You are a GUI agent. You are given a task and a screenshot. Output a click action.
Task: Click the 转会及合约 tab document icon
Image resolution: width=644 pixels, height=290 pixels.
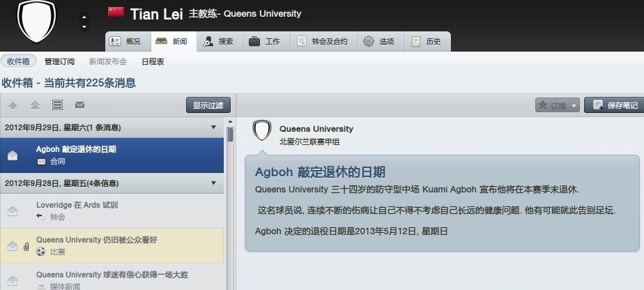click(x=302, y=41)
